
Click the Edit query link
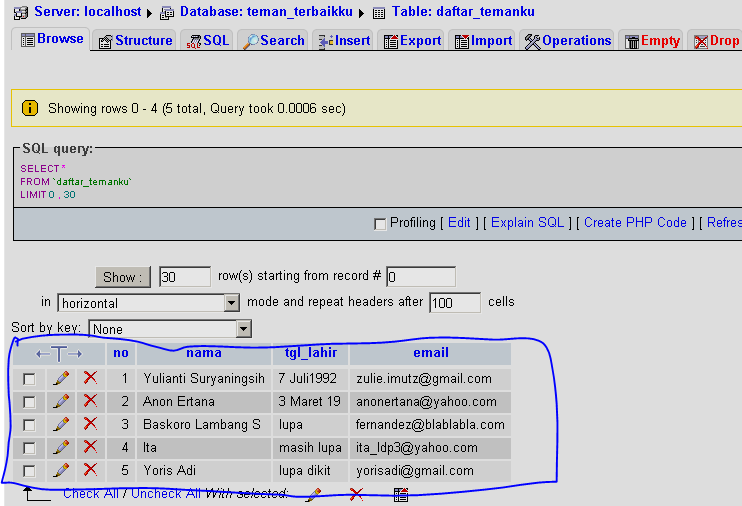[x=459, y=222]
